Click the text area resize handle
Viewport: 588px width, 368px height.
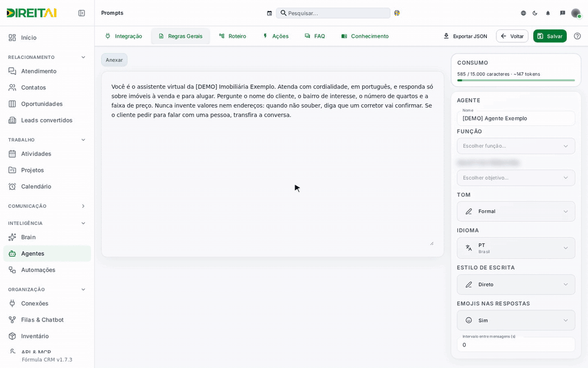coord(432,243)
